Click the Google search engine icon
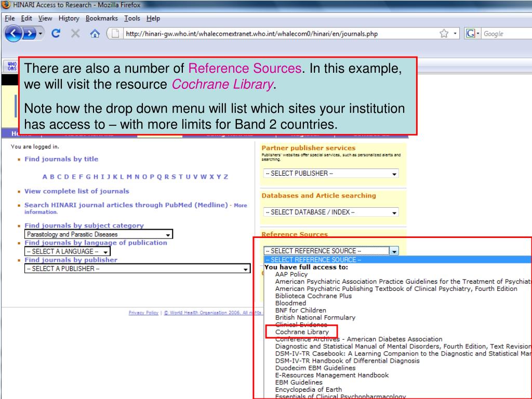Viewport: 532px width, 399px height. 470,33
